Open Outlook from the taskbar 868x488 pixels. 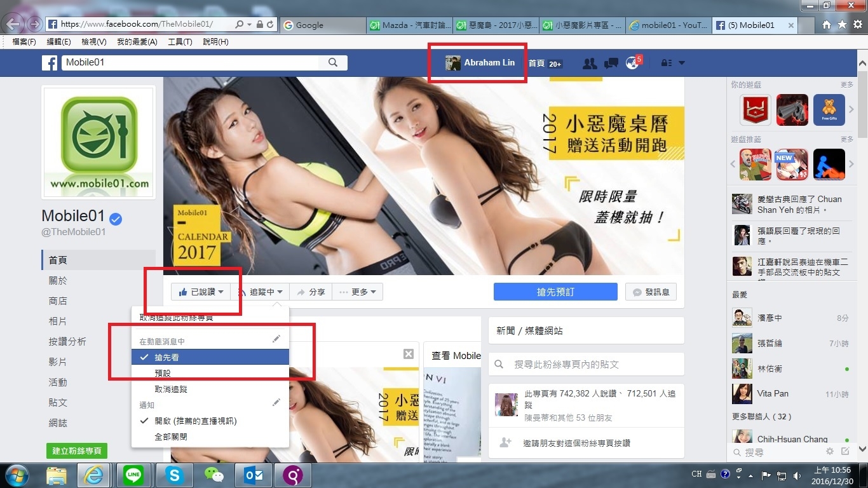(254, 475)
